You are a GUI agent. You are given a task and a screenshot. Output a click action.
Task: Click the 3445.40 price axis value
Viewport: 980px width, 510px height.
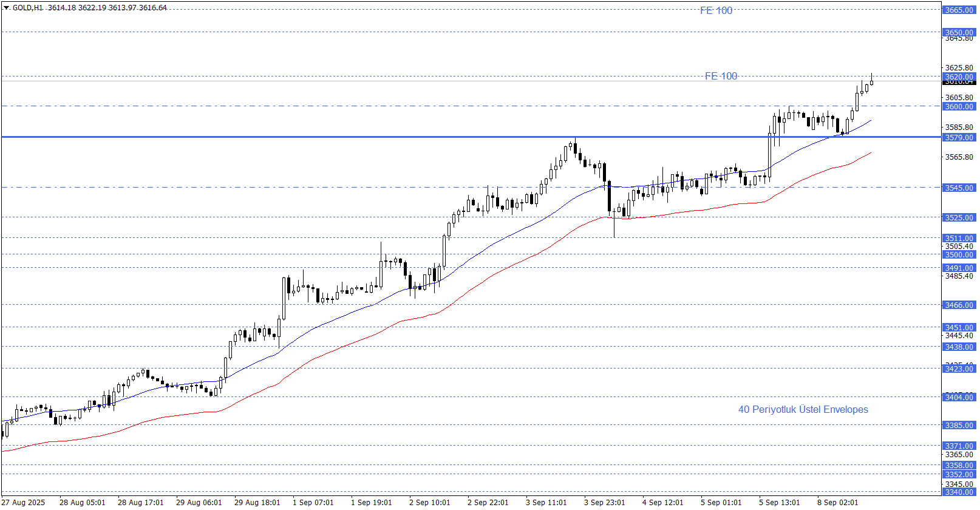tap(959, 335)
